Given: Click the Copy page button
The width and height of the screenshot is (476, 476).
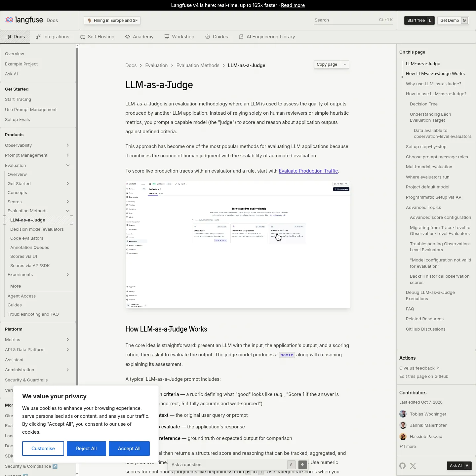Looking at the screenshot, I should point(327,64).
